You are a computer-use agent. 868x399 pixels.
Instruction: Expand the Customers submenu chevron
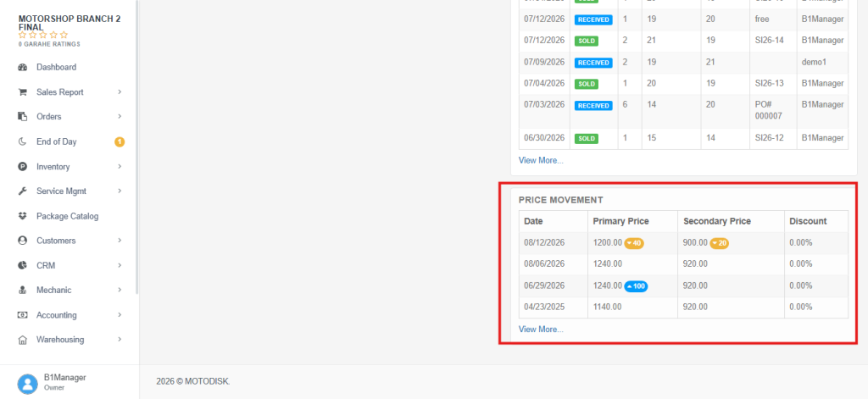click(120, 241)
